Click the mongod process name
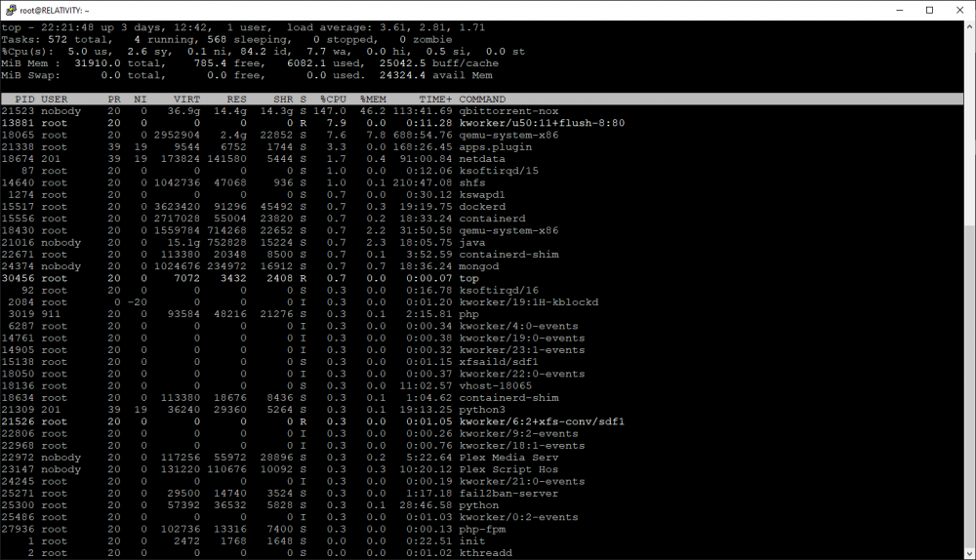The image size is (976, 560). (478, 266)
